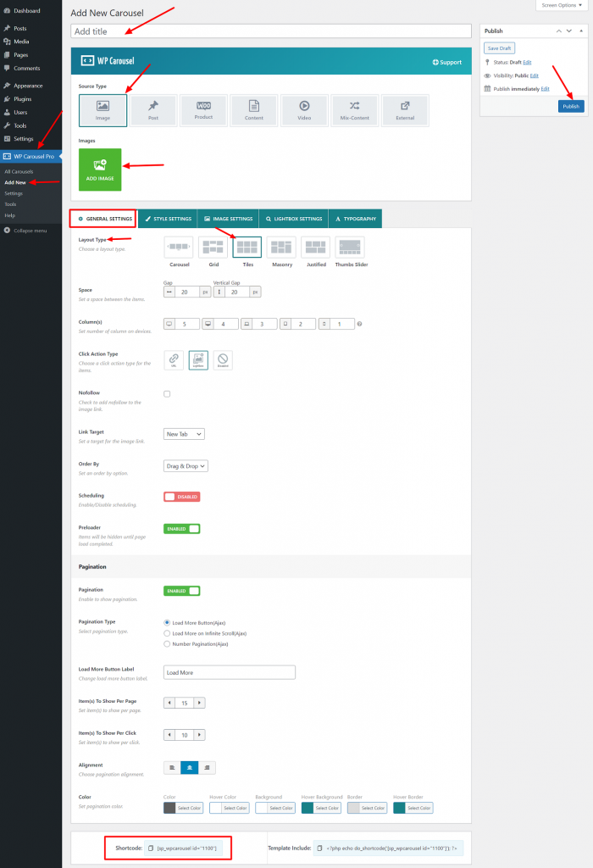Select the Disabled click action icon
This screenshot has width=593, height=868.
(x=223, y=359)
